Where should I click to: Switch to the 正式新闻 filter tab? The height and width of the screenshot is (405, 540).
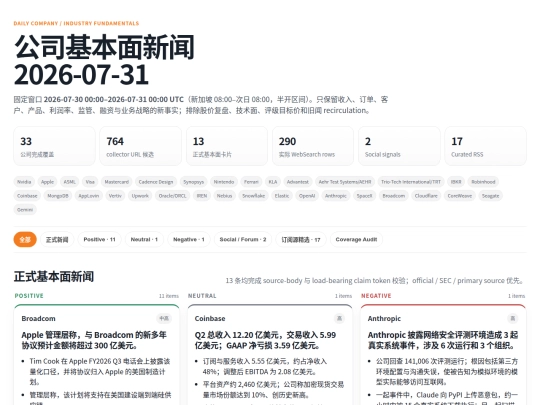click(x=57, y=239)
